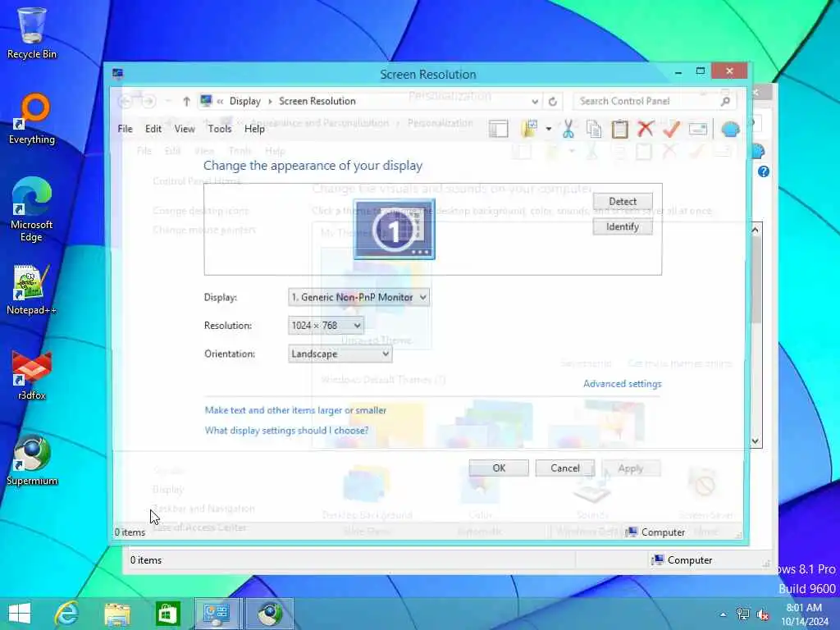
Task: Click the orange checkmark Properties icon
Action: click(x=671, y=129)
